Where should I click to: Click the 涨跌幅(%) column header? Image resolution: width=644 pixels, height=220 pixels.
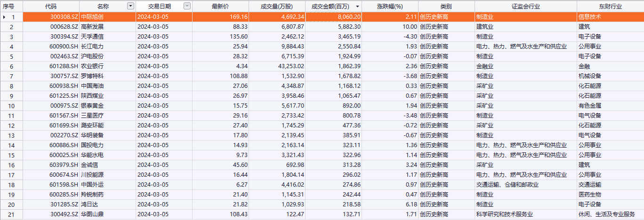point(390,7)
